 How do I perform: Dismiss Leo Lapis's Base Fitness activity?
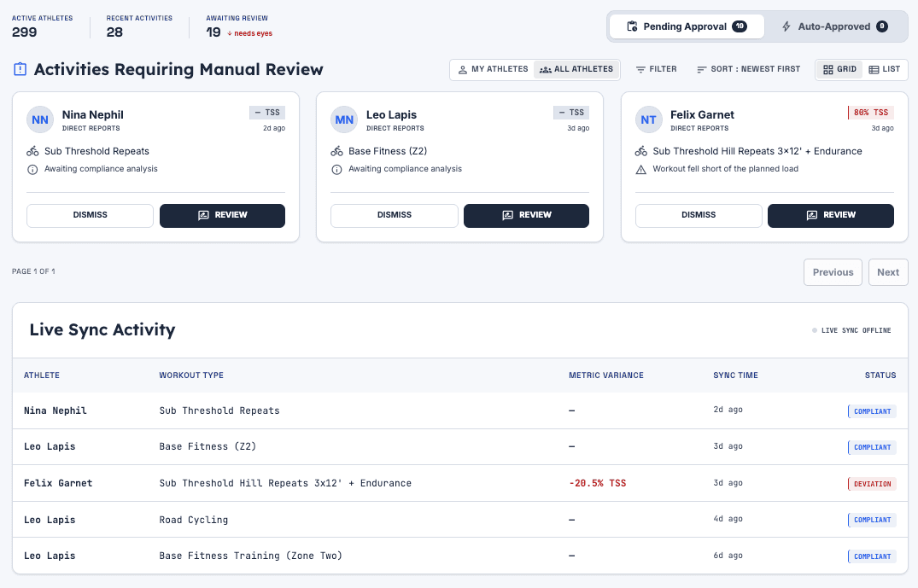[x=394, y=215]
